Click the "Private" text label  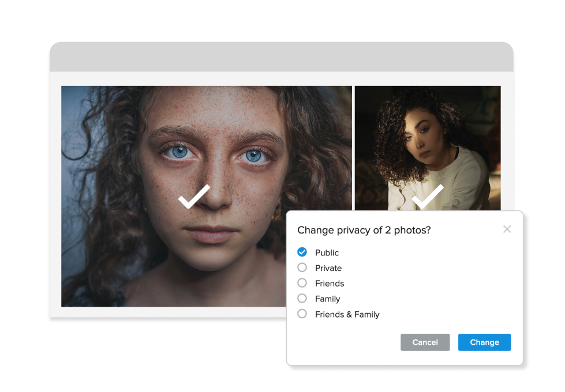[x=328, y=268]
